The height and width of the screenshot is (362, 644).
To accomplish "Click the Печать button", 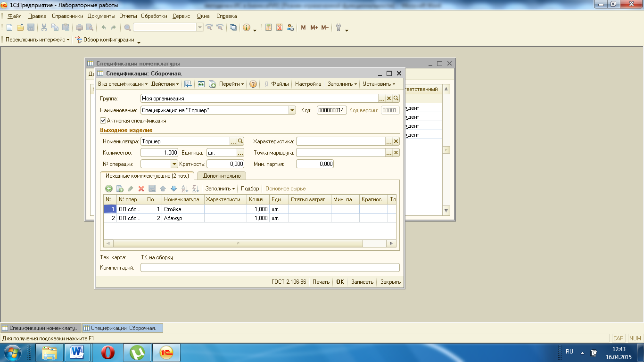I will (x=321, y=282).
